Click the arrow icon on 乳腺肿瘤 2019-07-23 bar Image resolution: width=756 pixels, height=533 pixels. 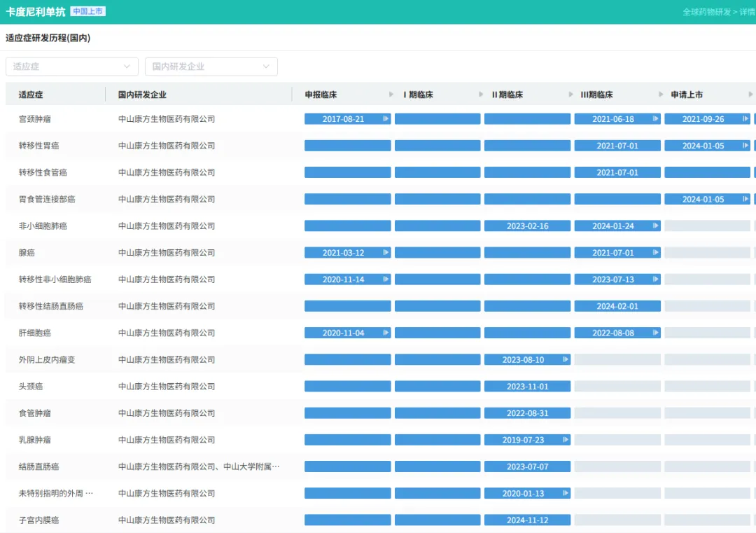(x=565, y=440)
